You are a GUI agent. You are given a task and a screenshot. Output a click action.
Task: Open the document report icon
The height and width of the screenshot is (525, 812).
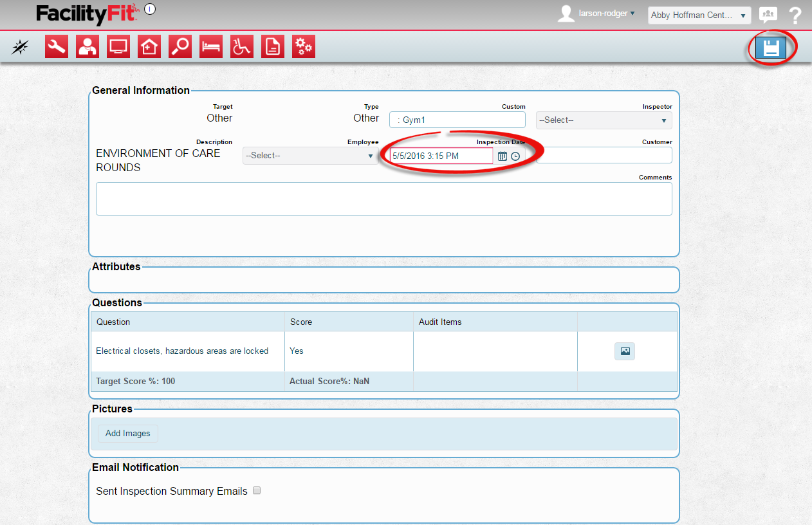(x=273, y=47)
